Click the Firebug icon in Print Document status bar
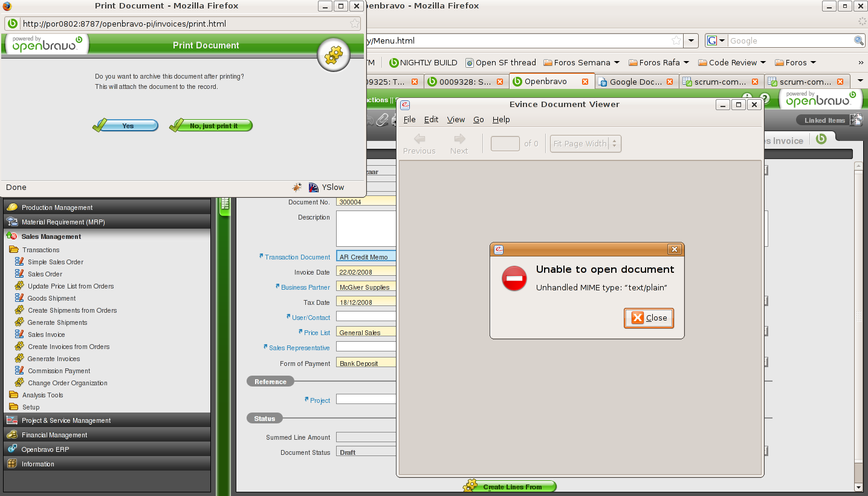The image size is (868, 496). pos(297,188)
